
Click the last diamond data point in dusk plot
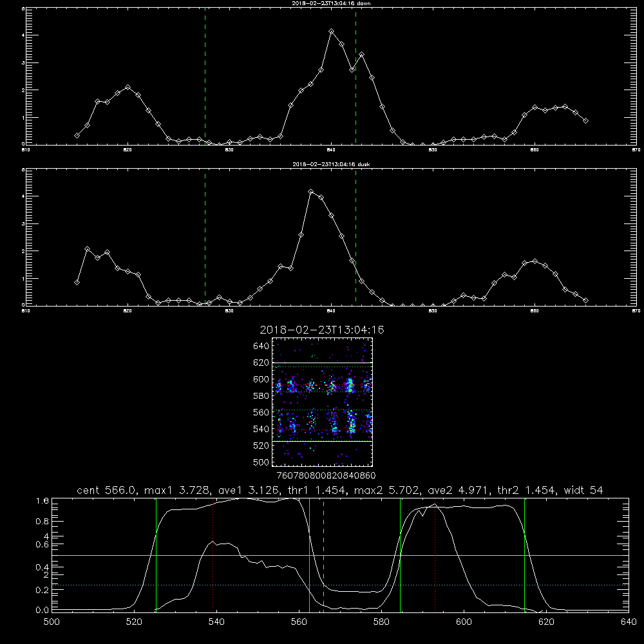click(585, 301)
